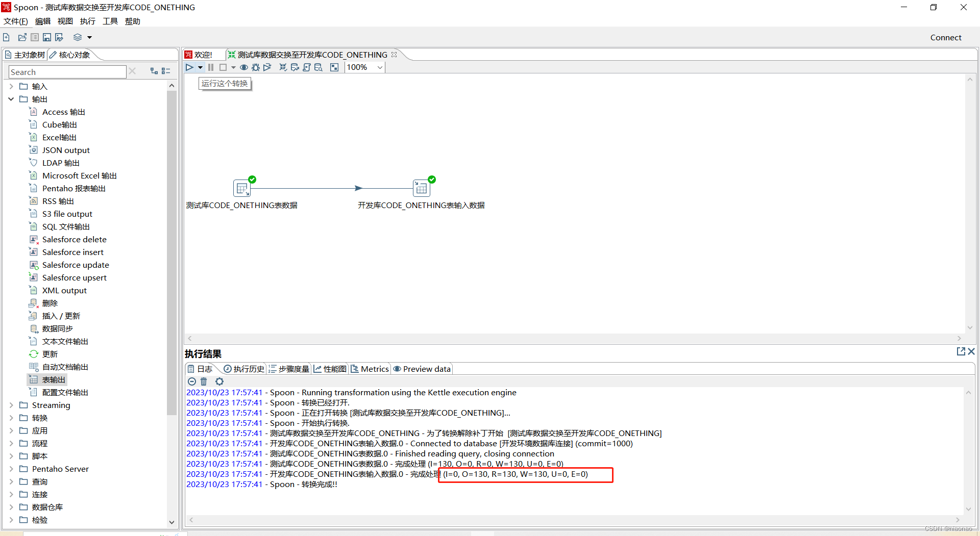Open the 编辑 menu
The image size is (980, 536).
click(x=43, y=21)
